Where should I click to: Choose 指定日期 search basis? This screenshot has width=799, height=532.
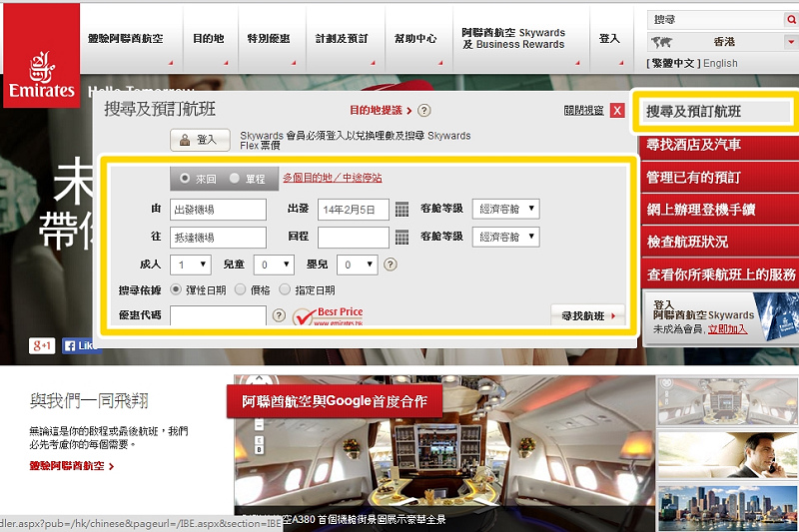(285, 289)
